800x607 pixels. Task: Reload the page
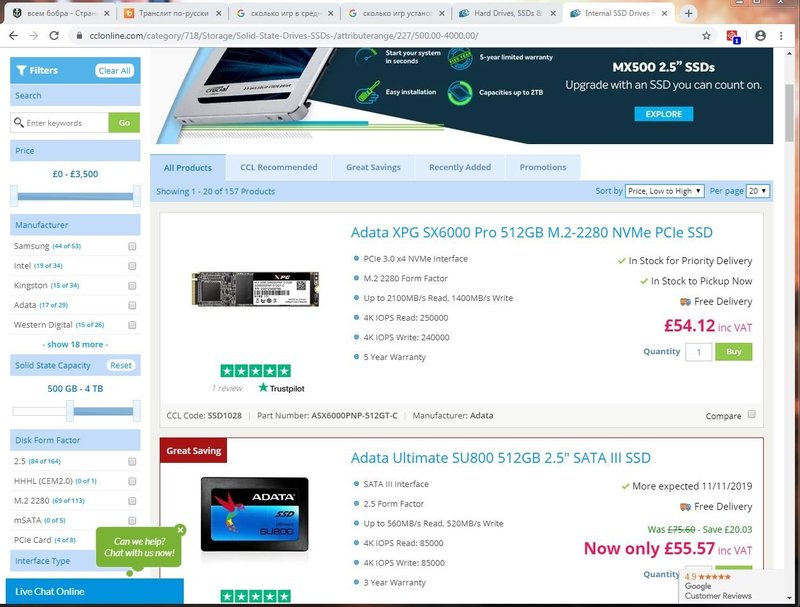[57, 35]
